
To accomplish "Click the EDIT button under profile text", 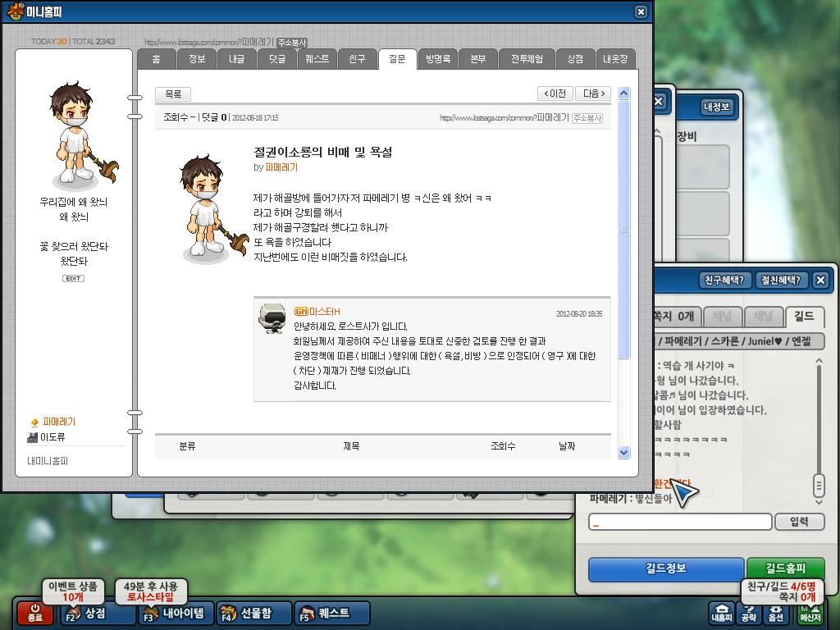I will pyautogui.click(x=73, y=279).
